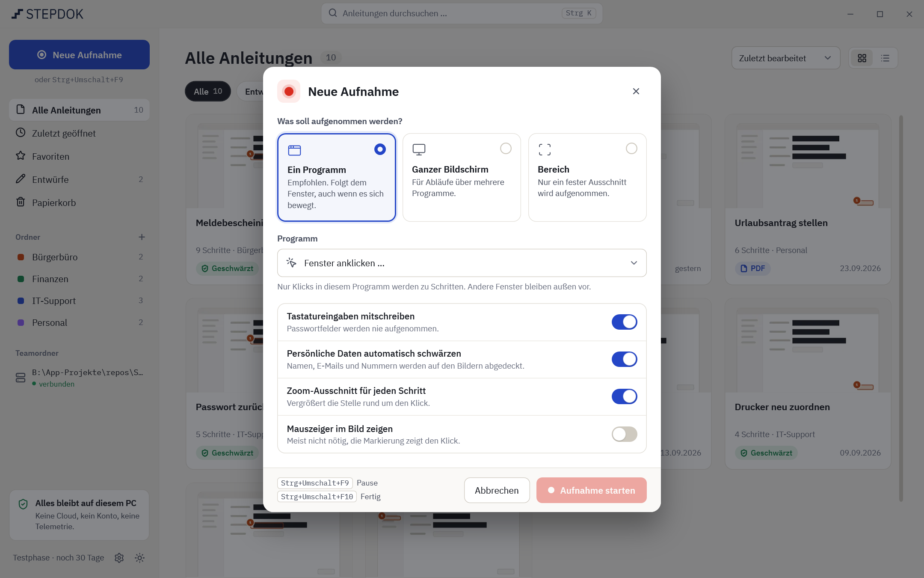This screenshot has width=924, height=578.
Task: Open Alle Anleitungen in sidebar
Action: click(79, 110)
